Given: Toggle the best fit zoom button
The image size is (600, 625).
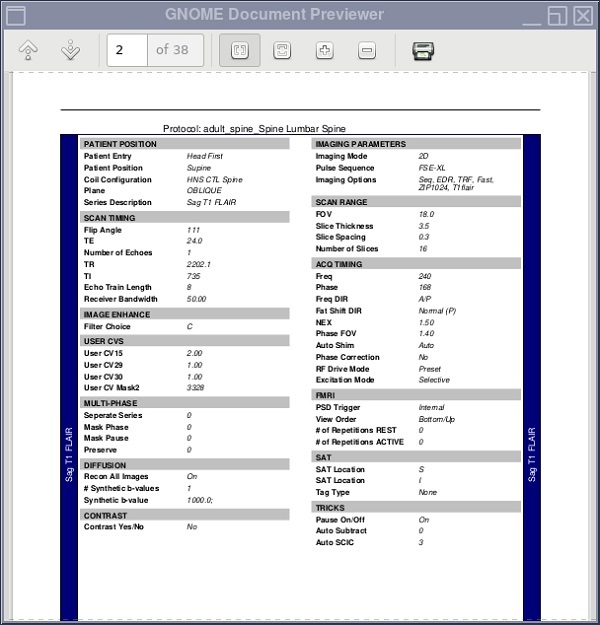Looking at the screenshot, I should [x=239, y=51].
